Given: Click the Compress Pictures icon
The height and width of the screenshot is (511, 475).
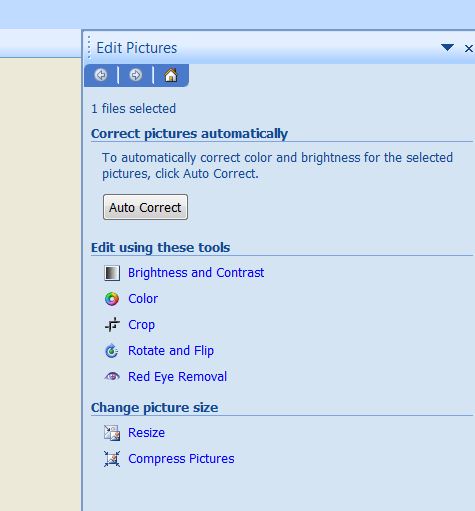Looking at the screenshot, I should (112, 459).
